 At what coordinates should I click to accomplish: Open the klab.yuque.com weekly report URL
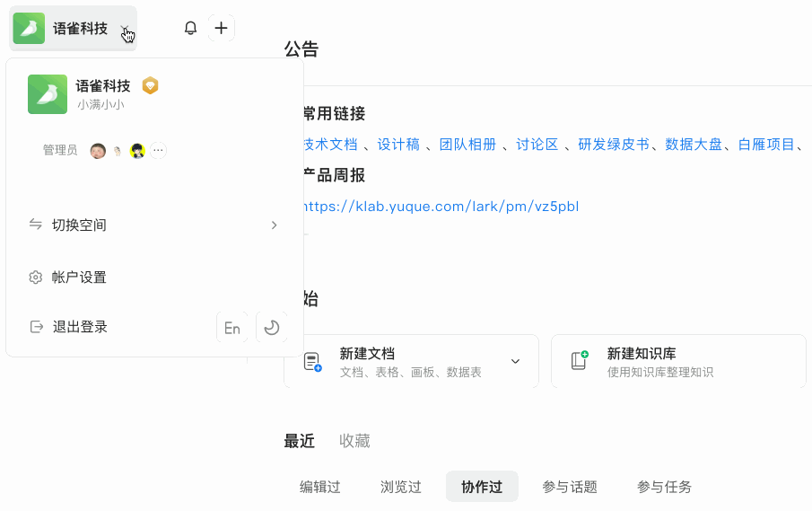[441, 207]
